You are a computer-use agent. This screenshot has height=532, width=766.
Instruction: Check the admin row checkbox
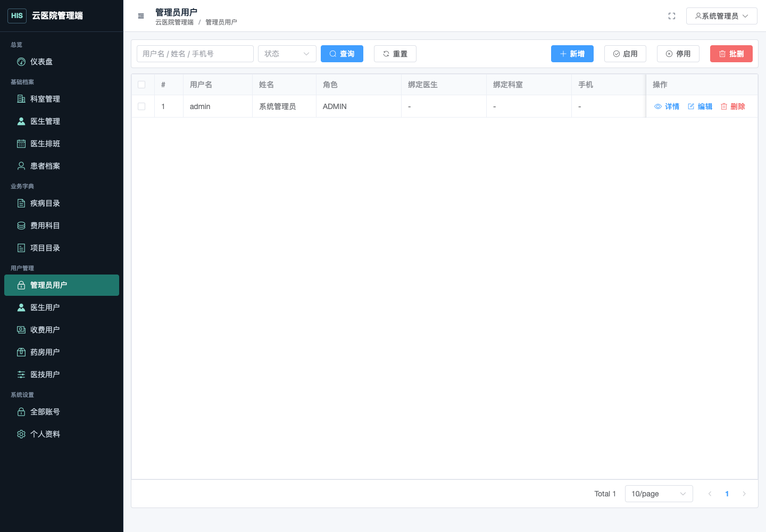point(141,106)
